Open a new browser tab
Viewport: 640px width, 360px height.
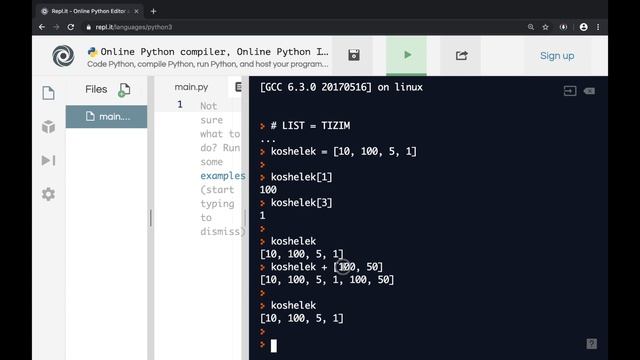click(x=153, y=11)
